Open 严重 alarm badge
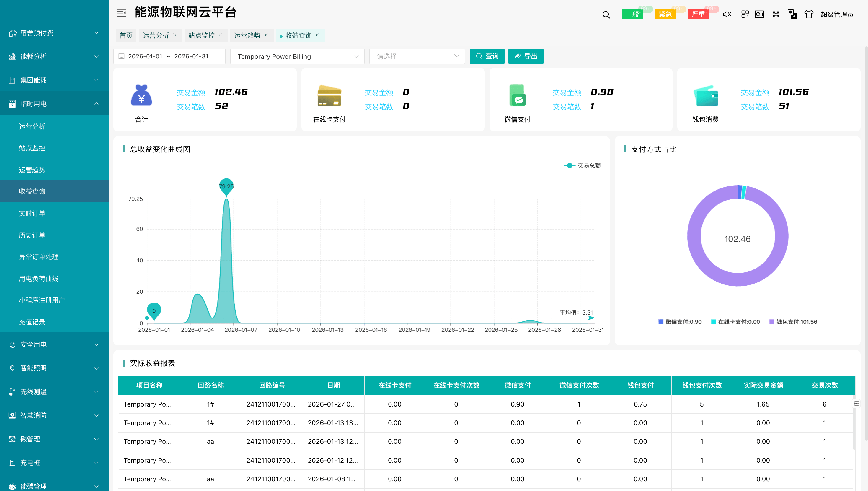This screenshot has width=868, height=491. (698, 14)
